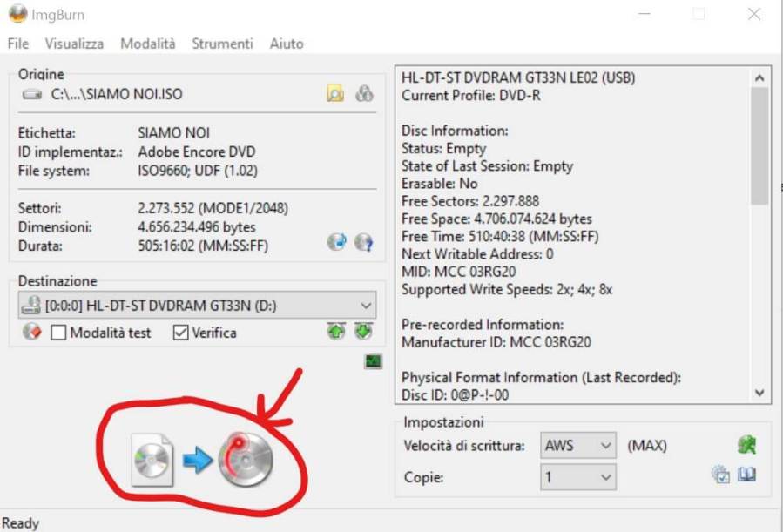Expand the Destinazione drive dropdown
The height and width of the screenshot is (532, 783).
pos(365,306)
